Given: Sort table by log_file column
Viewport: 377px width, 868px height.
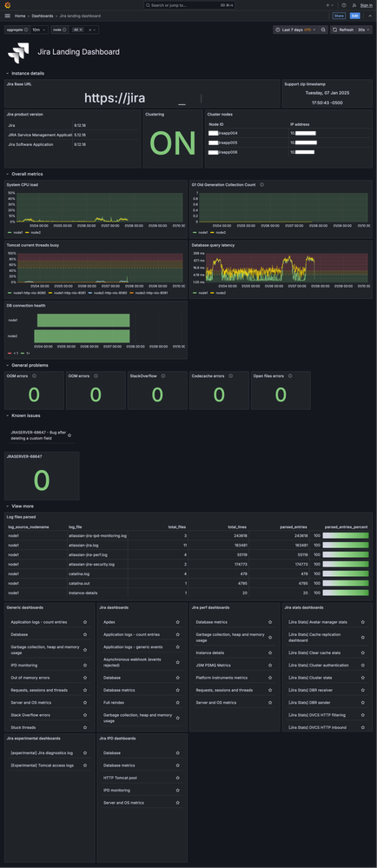Looking at the screenshot, I should coord(76,527).
